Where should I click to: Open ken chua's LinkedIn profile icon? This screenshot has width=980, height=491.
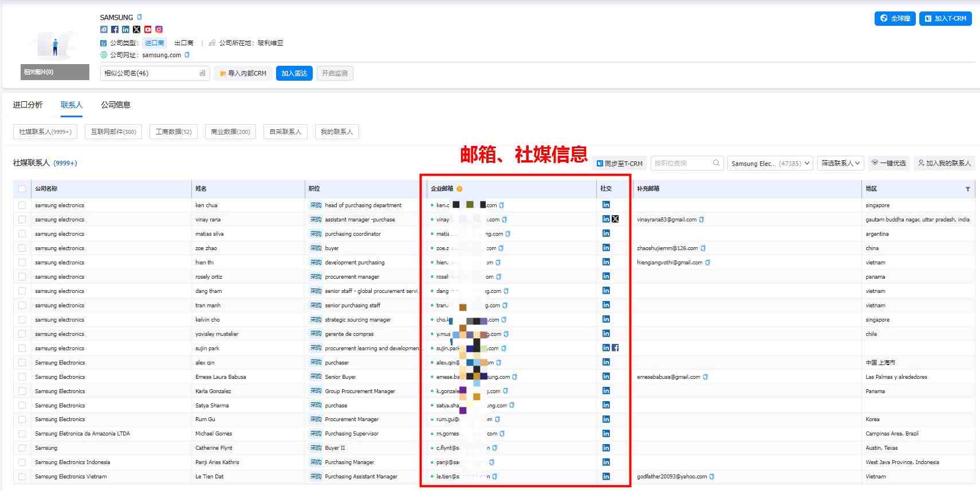606,205
